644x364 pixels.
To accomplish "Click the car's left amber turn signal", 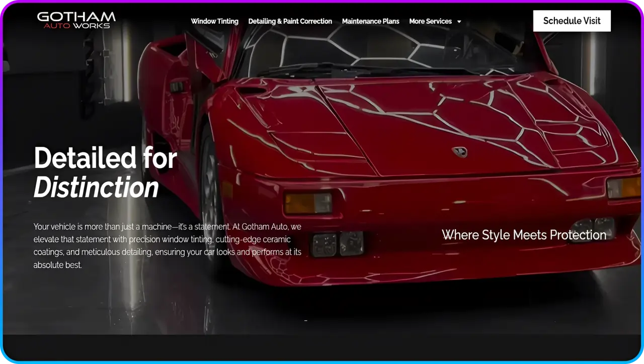I will [307, 203].
